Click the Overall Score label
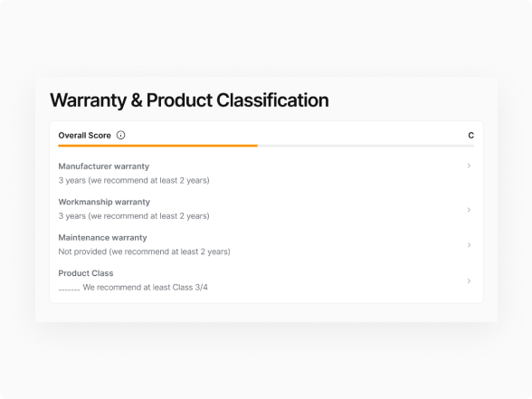This screenshot has width=532, height=399. click(x=84, y=136)
